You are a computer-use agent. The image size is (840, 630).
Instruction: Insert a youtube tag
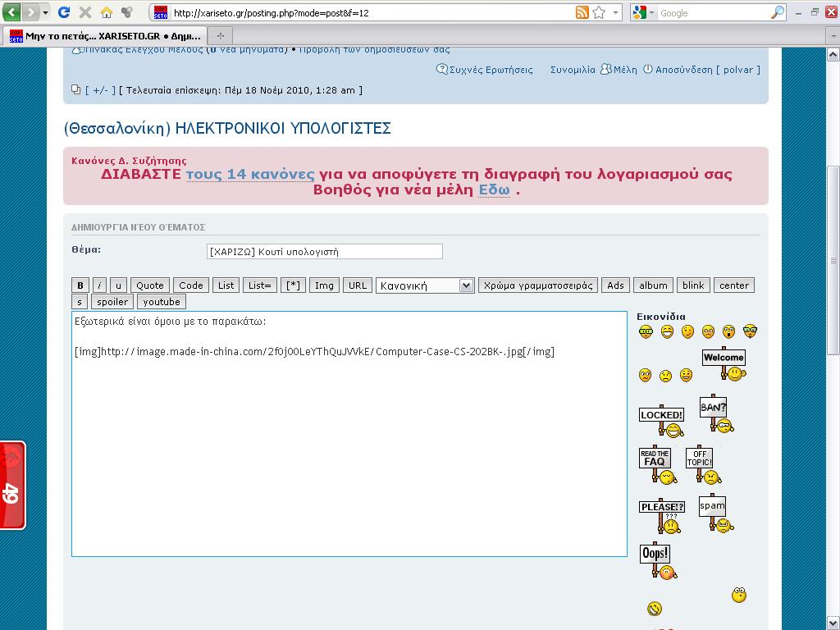162,302
